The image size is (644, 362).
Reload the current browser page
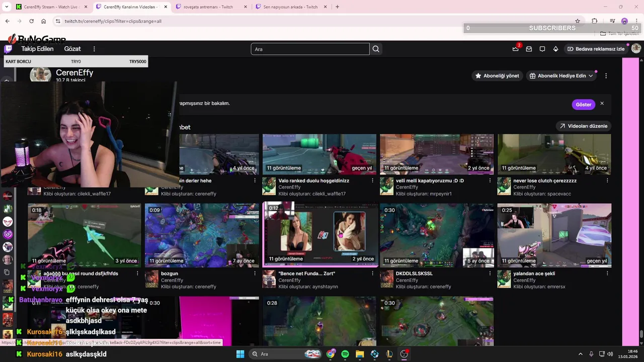[x=31, y=21]
